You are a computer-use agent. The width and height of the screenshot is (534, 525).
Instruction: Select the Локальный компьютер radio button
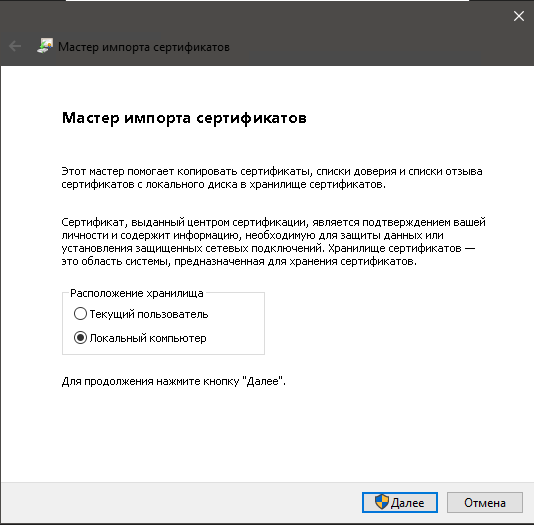80,338
